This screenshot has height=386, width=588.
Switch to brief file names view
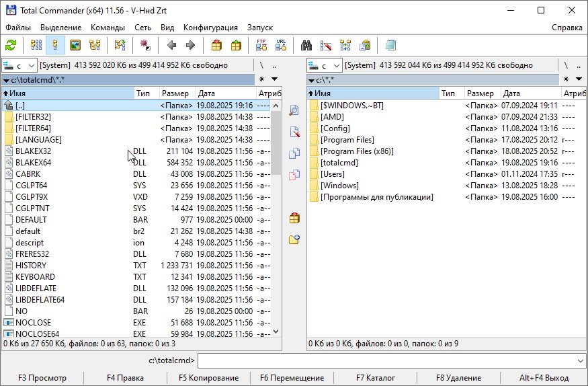click(x=36, y=45)
